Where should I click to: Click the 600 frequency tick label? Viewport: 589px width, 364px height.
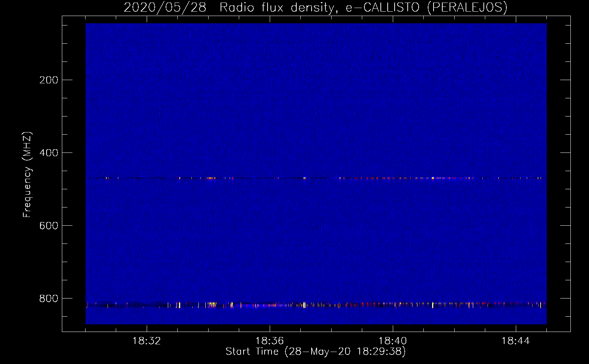click(49, 226)
